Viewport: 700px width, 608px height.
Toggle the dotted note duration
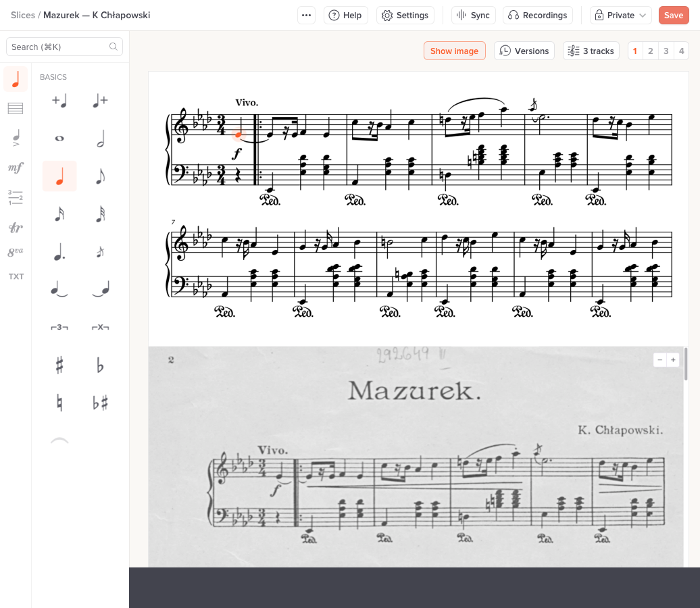pos(59,251)
